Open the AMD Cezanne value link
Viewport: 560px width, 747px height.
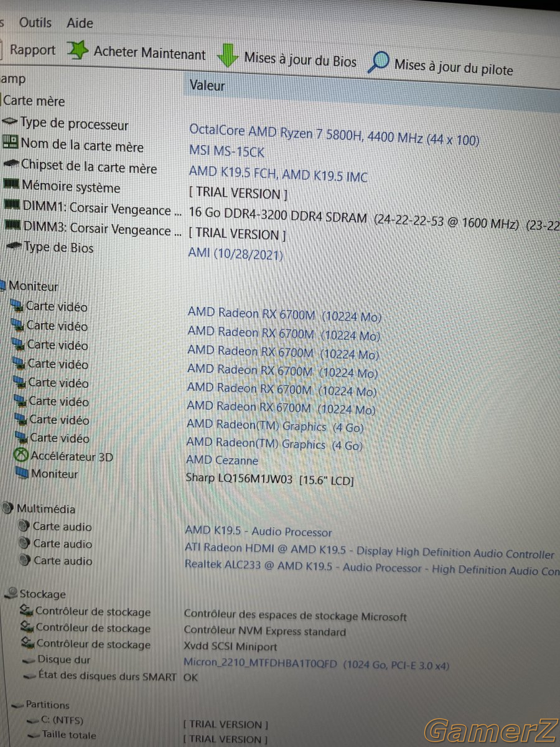point(222,461)
